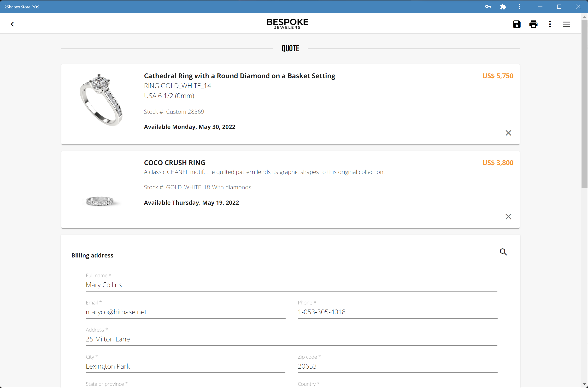Click the QUOTE heading
Image resolution: width=588 pixels, height=388 pixels.
pos(290,48)
